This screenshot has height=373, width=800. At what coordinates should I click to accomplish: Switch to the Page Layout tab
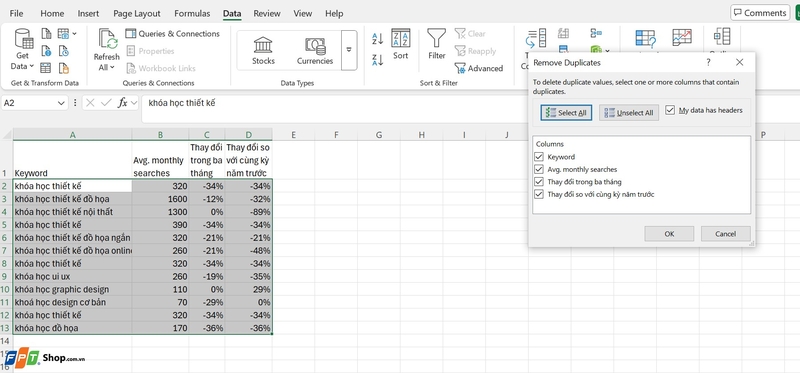coord(137,14)
